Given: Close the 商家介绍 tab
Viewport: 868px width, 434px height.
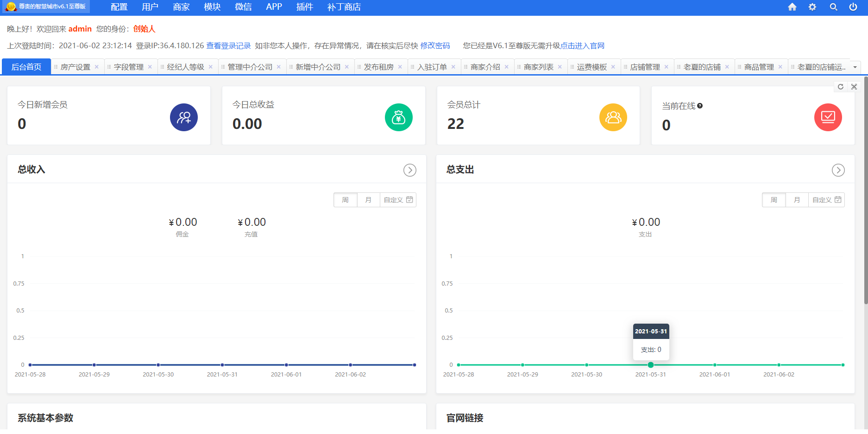Looking at the screenshot, I should coord(507,67).
